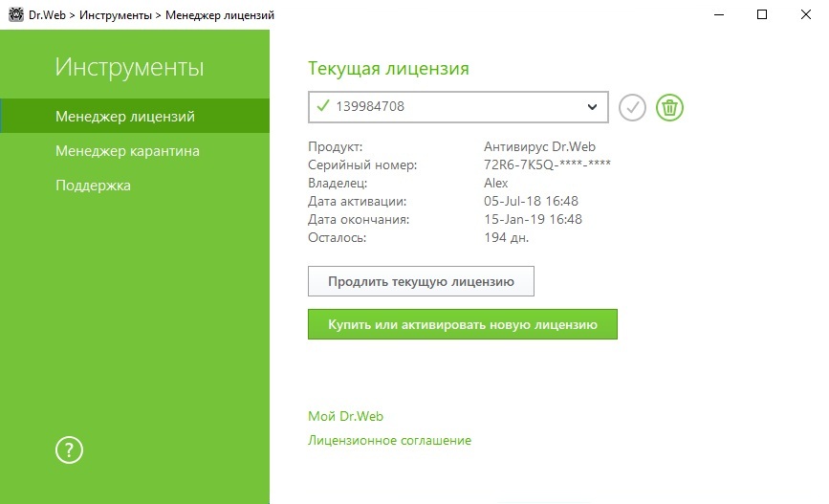Click the Осталось label
Screen dimensions: 829x504
pyautogui.click(x=337, y=237)
